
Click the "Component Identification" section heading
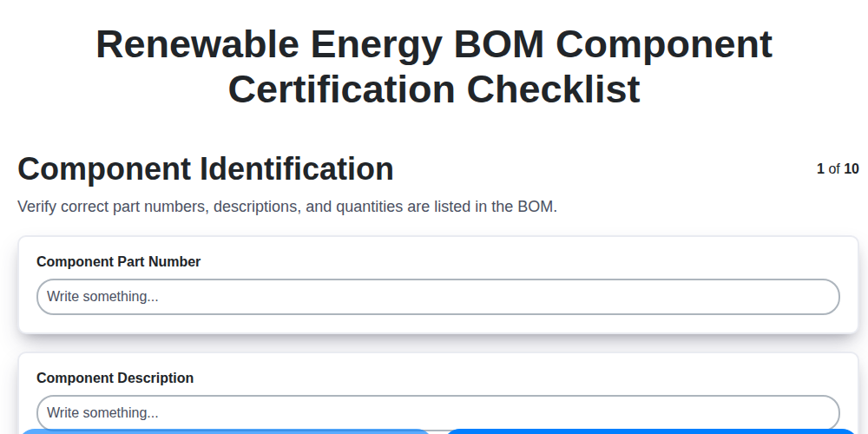(206, 168)
